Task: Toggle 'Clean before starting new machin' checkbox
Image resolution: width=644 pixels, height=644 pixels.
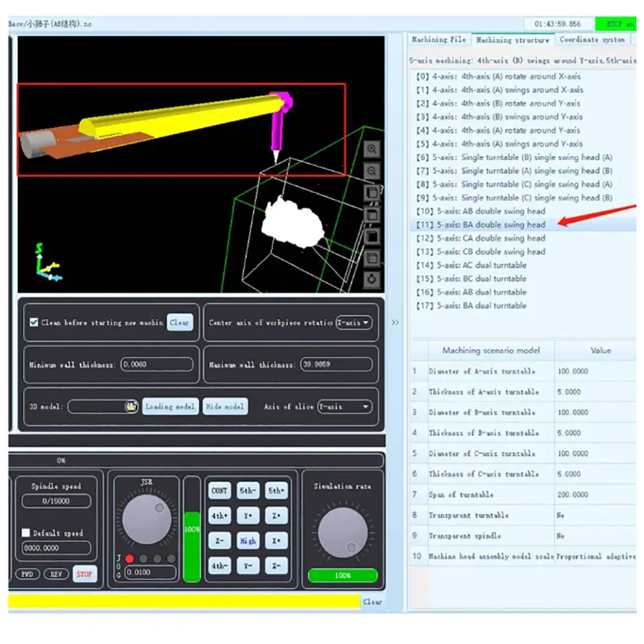Action: point(34,322)
